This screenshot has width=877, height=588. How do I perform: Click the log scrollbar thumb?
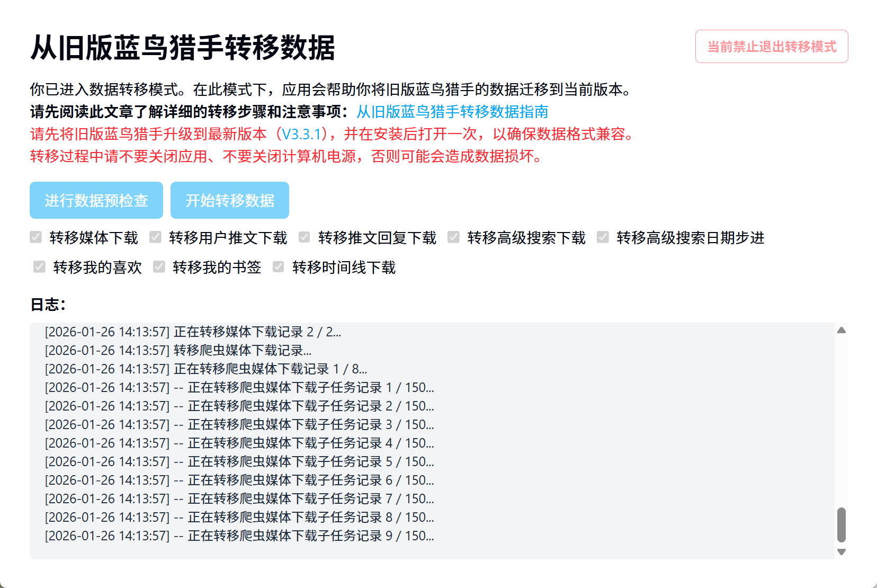click(x=841, y=525)
